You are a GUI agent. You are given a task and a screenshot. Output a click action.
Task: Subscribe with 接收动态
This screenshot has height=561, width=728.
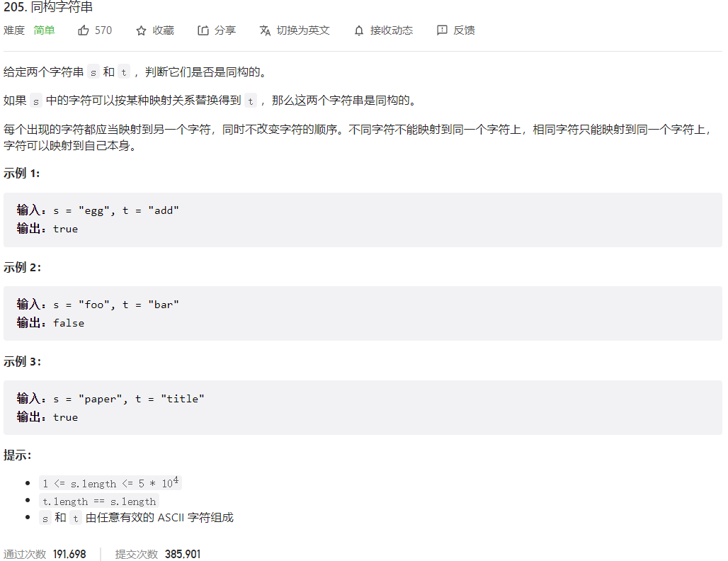click(392, 30)
